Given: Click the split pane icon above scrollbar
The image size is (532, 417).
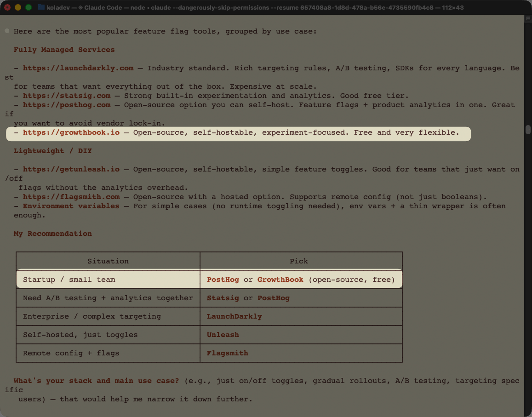Looking at the screenshot, I should pyautogui.click(x=528, y=19).
